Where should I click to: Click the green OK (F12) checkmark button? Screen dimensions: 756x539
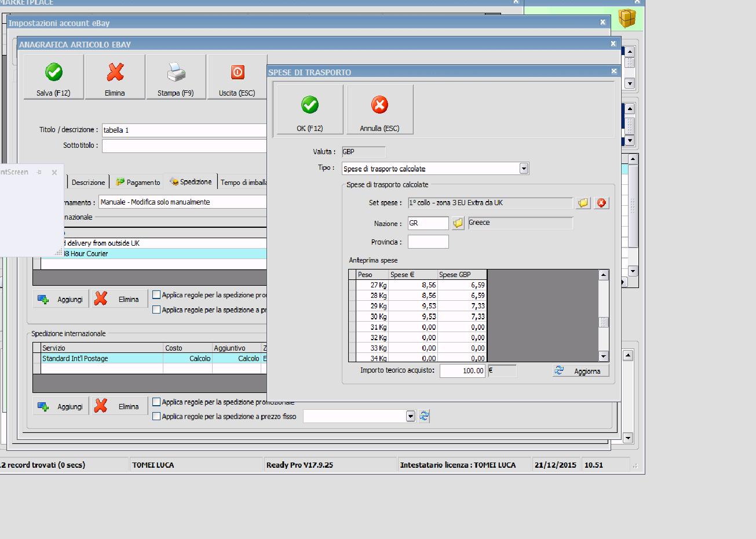[x=309, y=110]
